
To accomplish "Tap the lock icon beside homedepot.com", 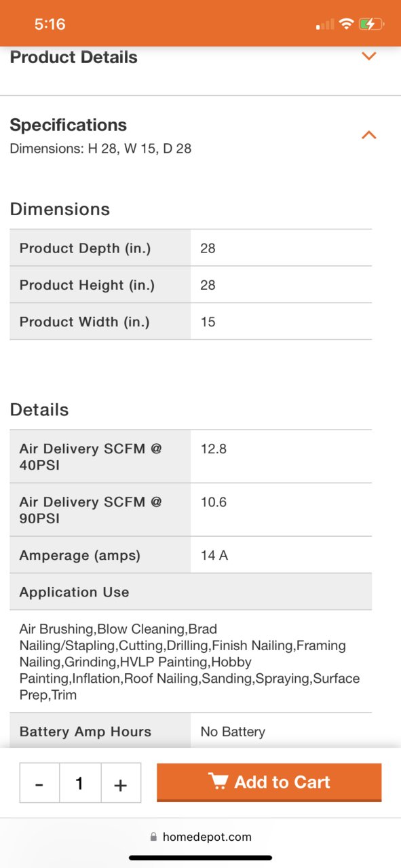I will pyautogui.click(x=153, y=837).
